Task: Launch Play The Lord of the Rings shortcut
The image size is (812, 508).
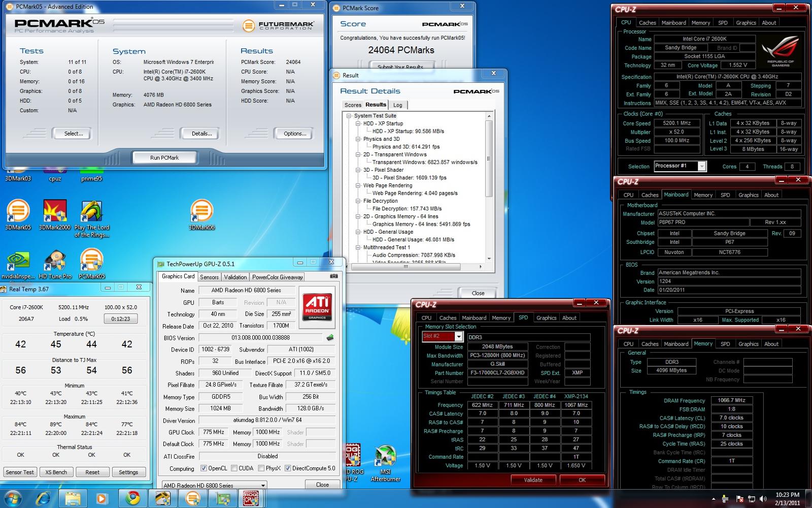Action: (x=92, y=218)
